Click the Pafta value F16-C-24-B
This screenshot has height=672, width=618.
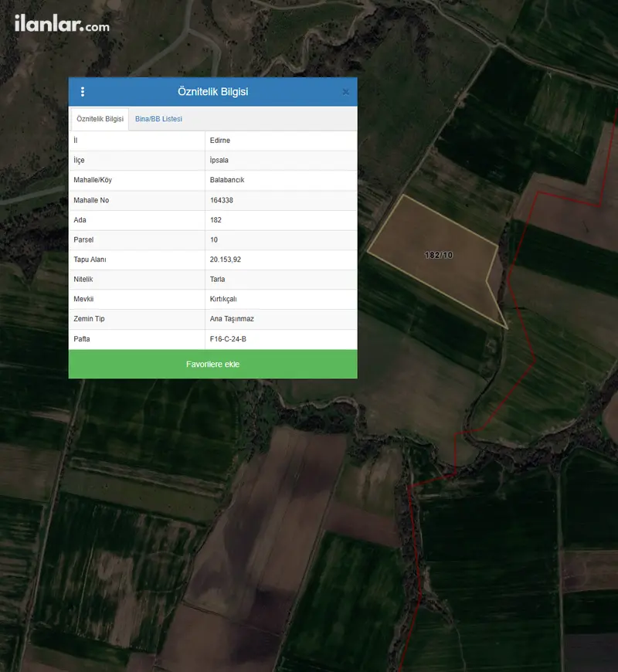tap(228, 339)
